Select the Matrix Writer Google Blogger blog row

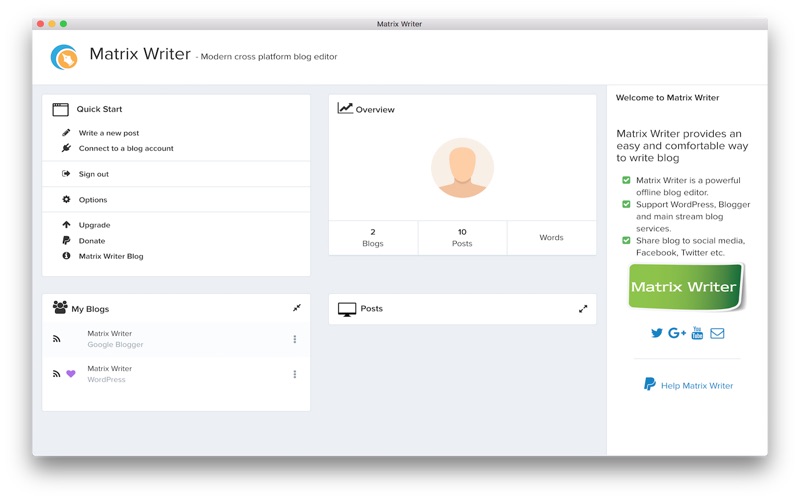point(176,339)
